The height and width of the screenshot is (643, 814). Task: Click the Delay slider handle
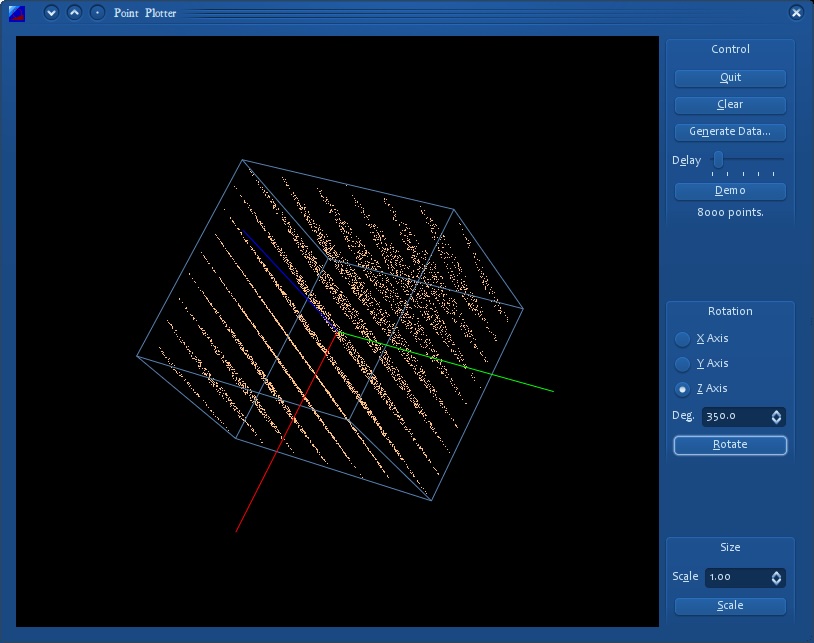tap(718, 159)
